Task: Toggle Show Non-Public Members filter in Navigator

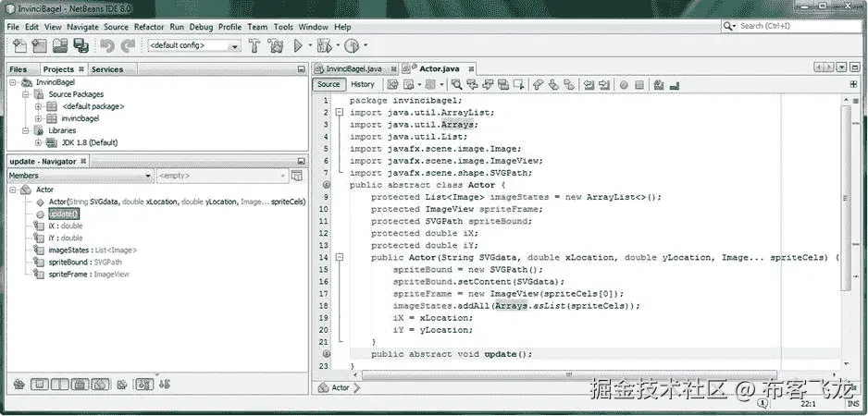Action: coord(80,384)
